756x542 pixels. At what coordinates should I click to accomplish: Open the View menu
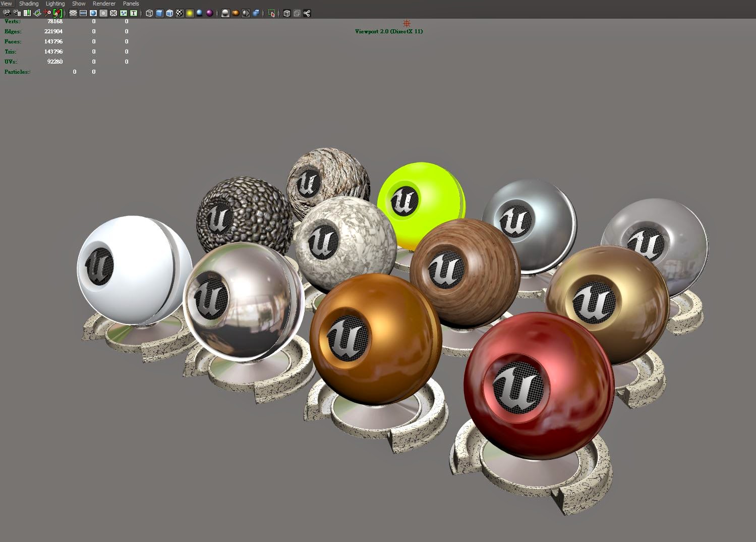click(x=6, y=4)
